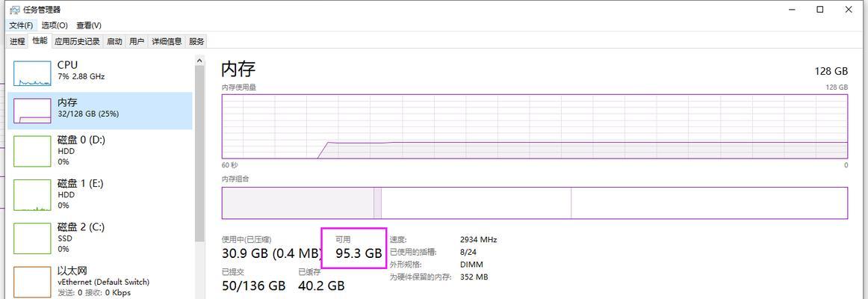The width and height of the screenshot is (868, 299).
Task: Switch to the 服务 tab
Action: 196,42
